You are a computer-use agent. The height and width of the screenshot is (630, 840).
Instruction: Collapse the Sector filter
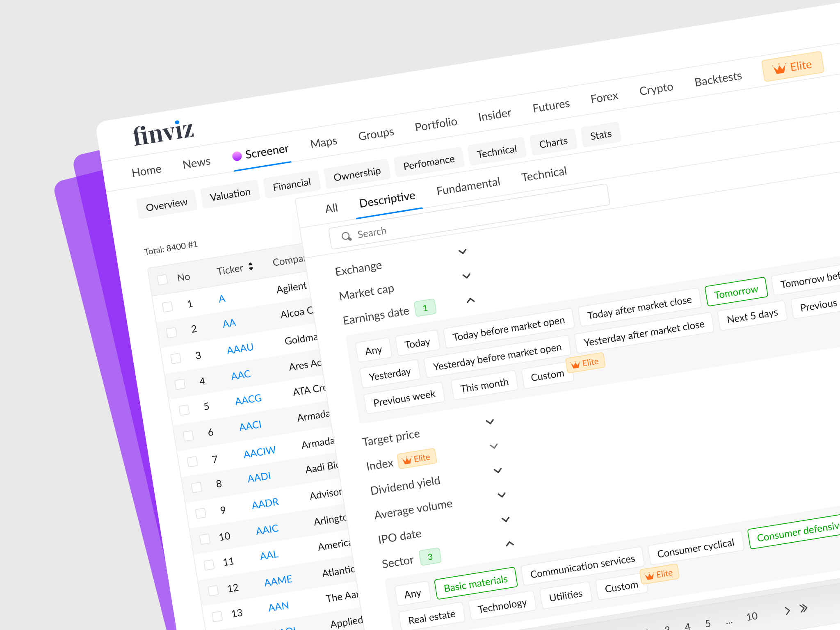click(x=510, y=544)
